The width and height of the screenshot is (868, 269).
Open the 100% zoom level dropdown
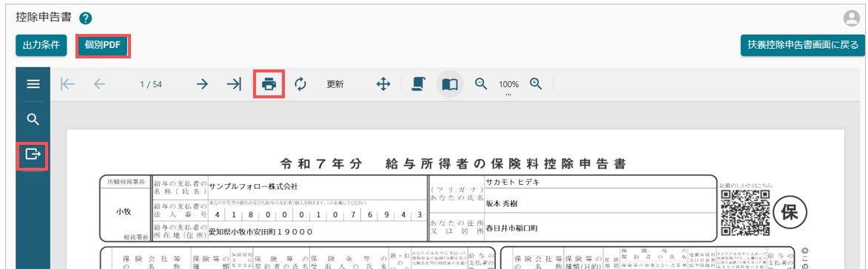click(x=508, y=85)
